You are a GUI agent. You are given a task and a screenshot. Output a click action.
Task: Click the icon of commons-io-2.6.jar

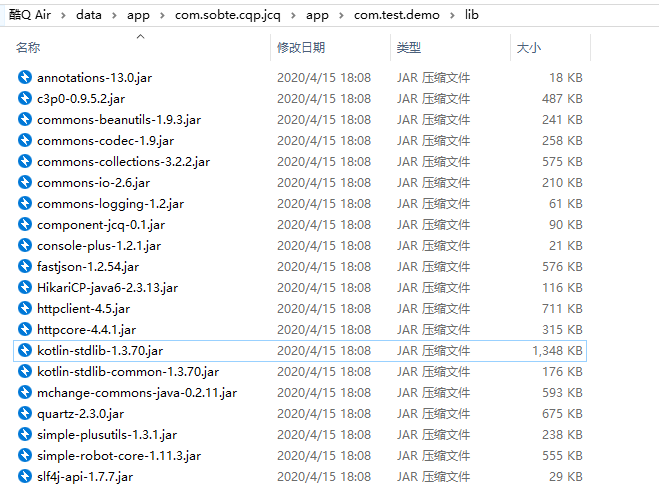pyautogui.click(x=25, y=182)
